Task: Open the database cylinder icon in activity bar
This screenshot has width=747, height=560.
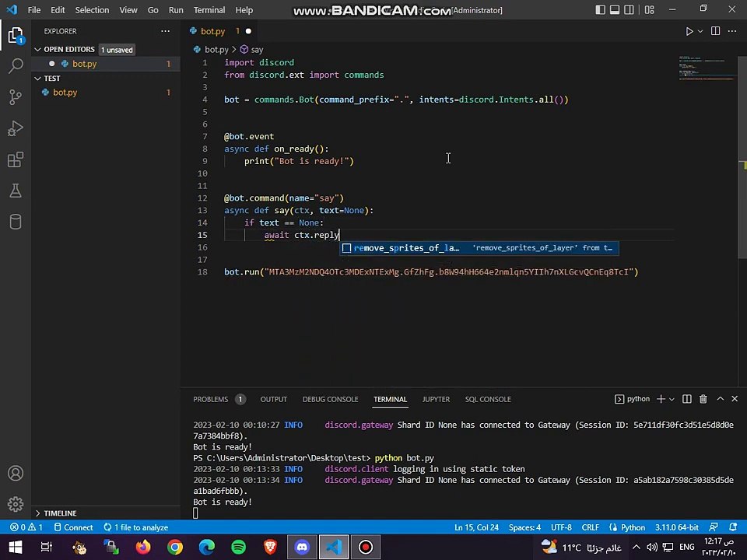Action: pyautogui.click(x=16, y=222)
